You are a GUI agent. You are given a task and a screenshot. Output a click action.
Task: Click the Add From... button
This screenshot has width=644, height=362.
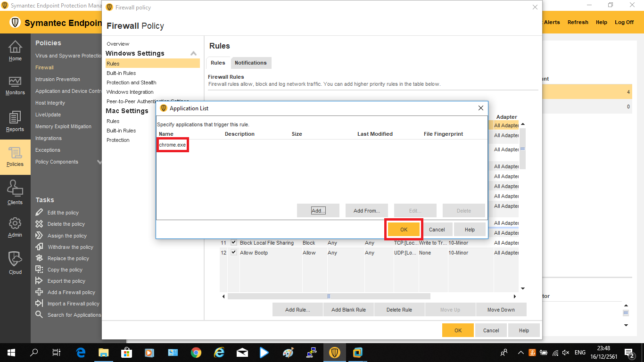pos(366,211)
